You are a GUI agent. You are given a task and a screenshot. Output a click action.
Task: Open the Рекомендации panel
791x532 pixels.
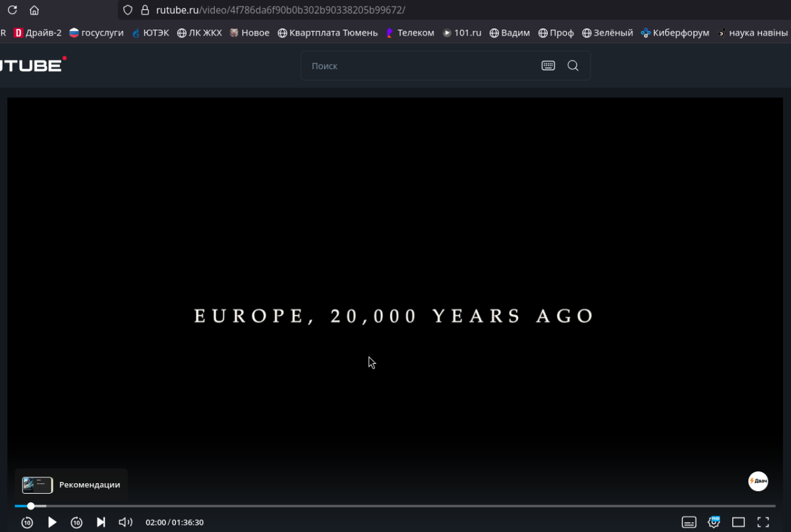(71, 485)
